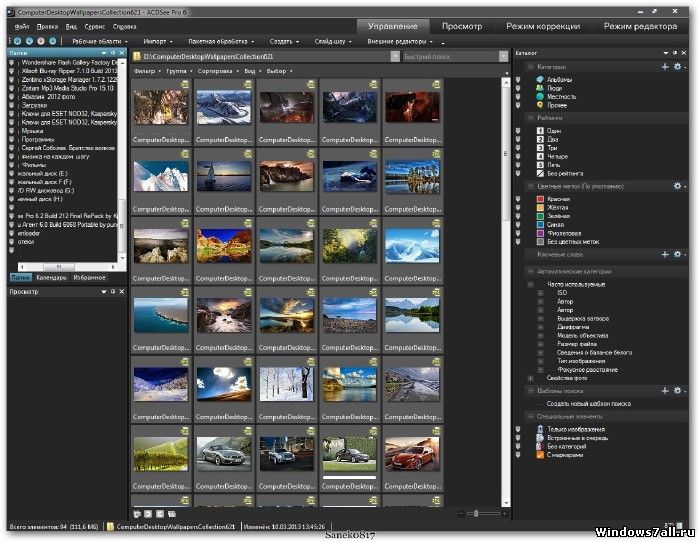Click the Только изображения special item icon
Viewport: 700px width, 542px height.
coord(541,429)
